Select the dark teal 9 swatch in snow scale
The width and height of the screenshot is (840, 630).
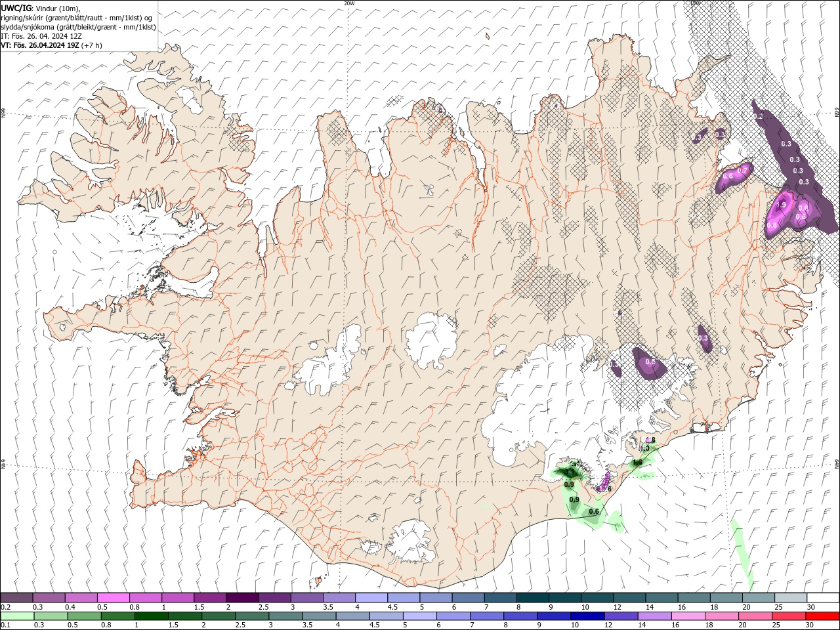(564, 597)
